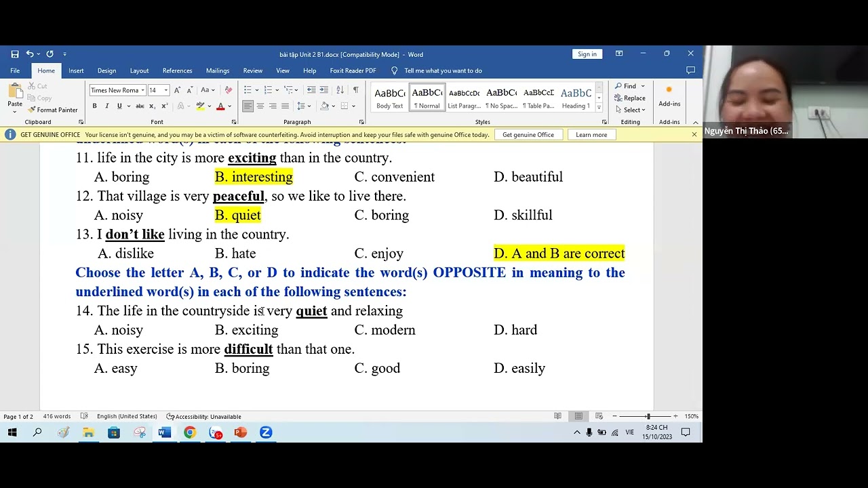
Task: Open Zalo from the taskbar
Action: coord(216,432)
